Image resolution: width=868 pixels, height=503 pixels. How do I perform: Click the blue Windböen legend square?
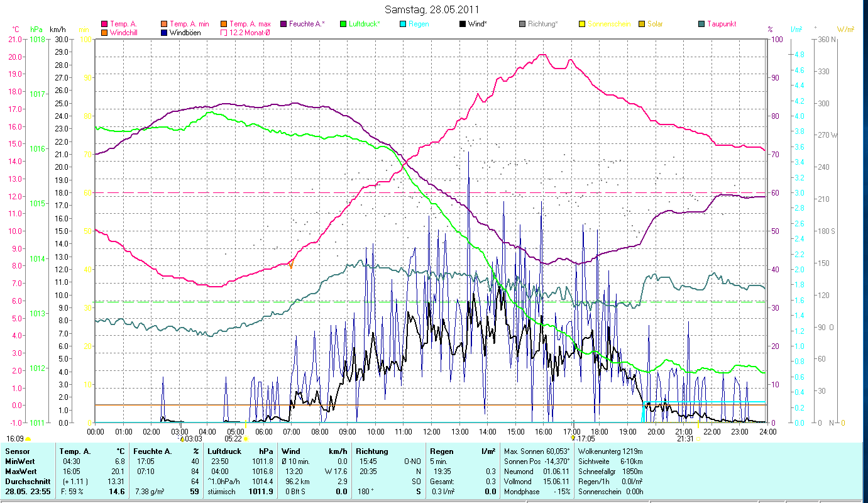[165, 32]
